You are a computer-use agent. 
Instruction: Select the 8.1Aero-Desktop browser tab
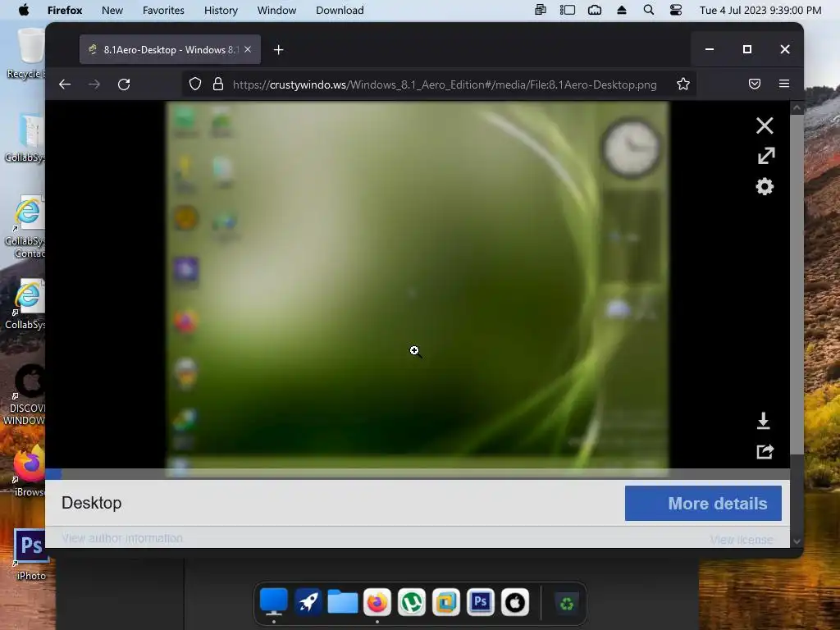tap(170, 49)
